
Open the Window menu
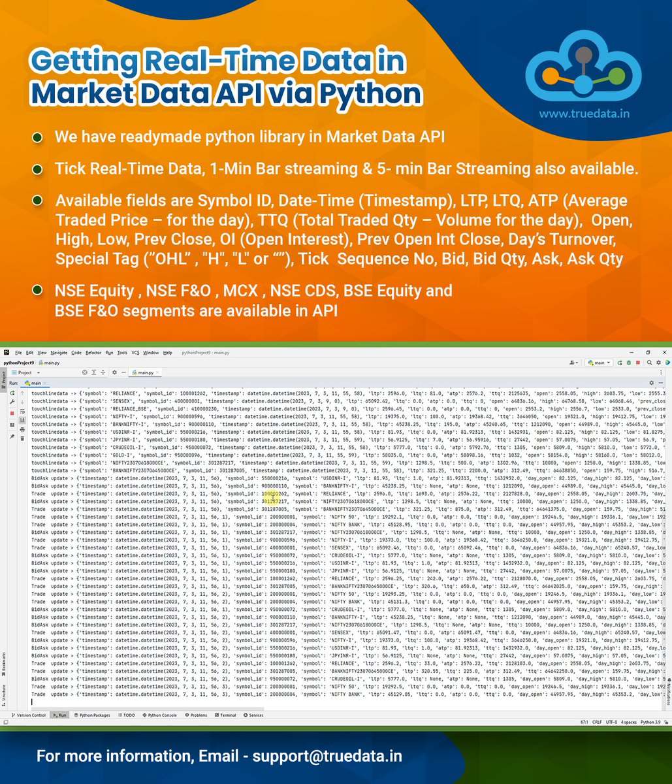point(151,353)
